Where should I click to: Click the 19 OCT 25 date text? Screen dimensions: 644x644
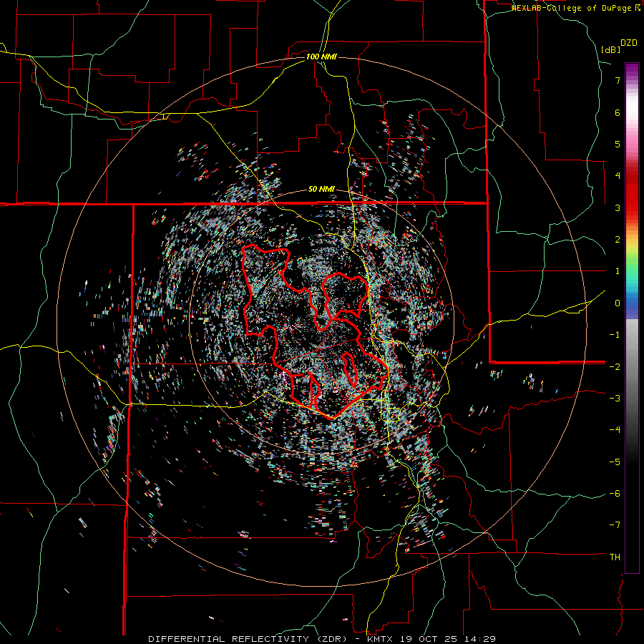[429, 639]
